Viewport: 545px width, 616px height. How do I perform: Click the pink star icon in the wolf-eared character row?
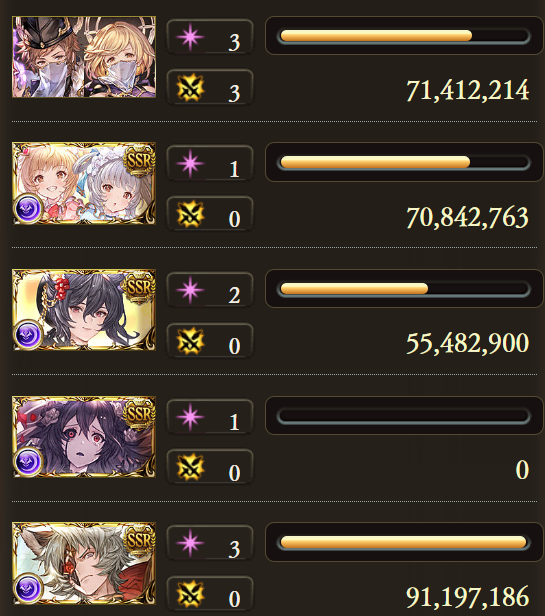tap(190, 544)
